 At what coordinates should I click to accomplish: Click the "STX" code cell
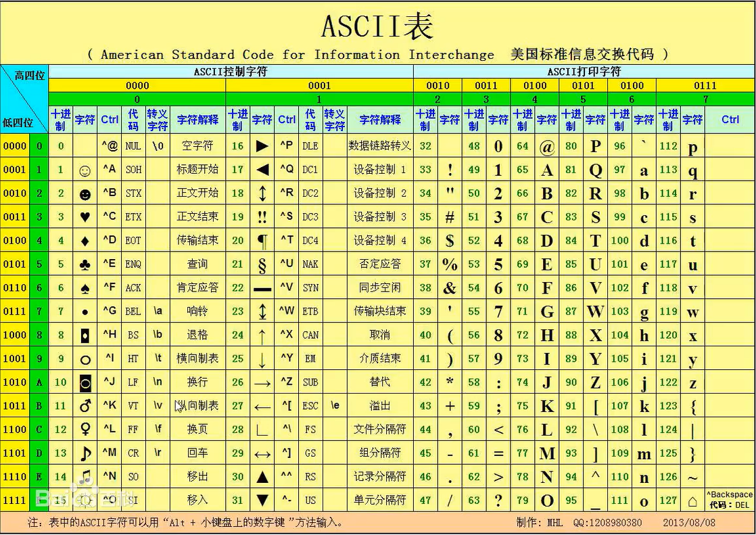(x=134, y=193)
